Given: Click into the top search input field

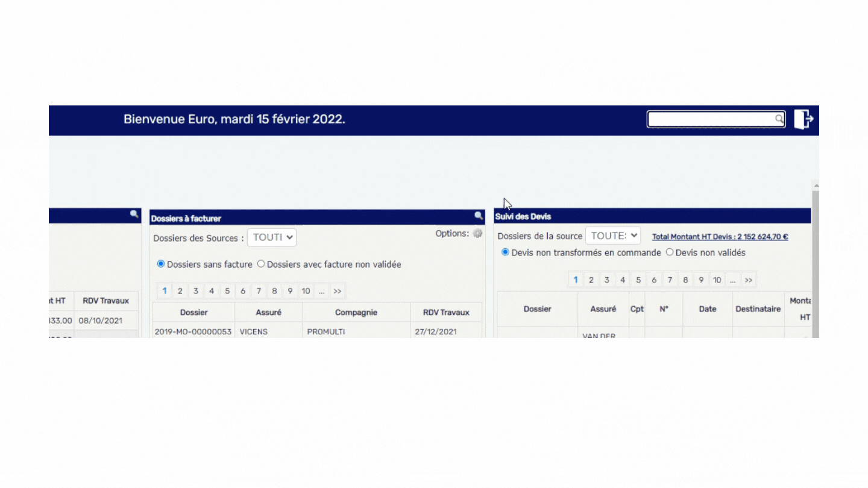Looking at the screenshot, I should pos(711,119).
